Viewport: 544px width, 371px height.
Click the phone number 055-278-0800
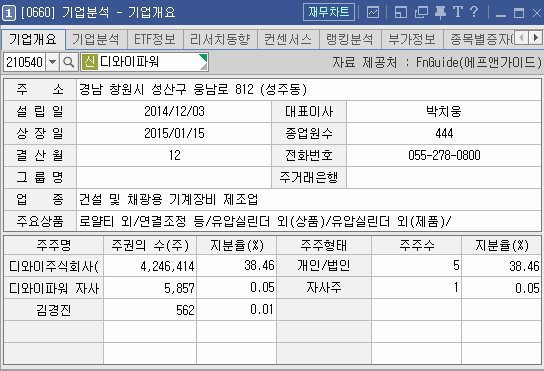(444, 155)
